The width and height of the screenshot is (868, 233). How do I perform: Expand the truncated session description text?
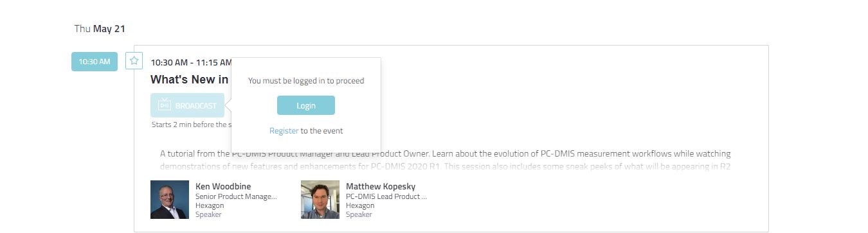(446, 160)
